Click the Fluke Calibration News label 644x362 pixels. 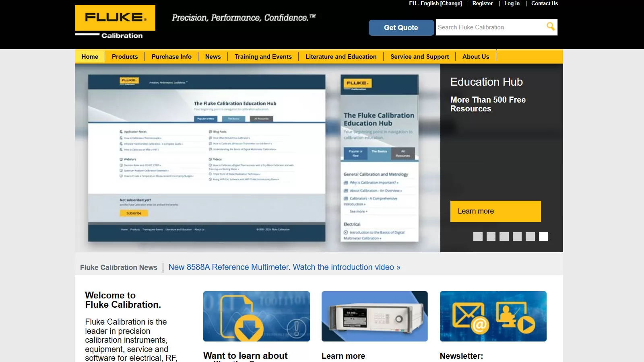coord(119,267)
